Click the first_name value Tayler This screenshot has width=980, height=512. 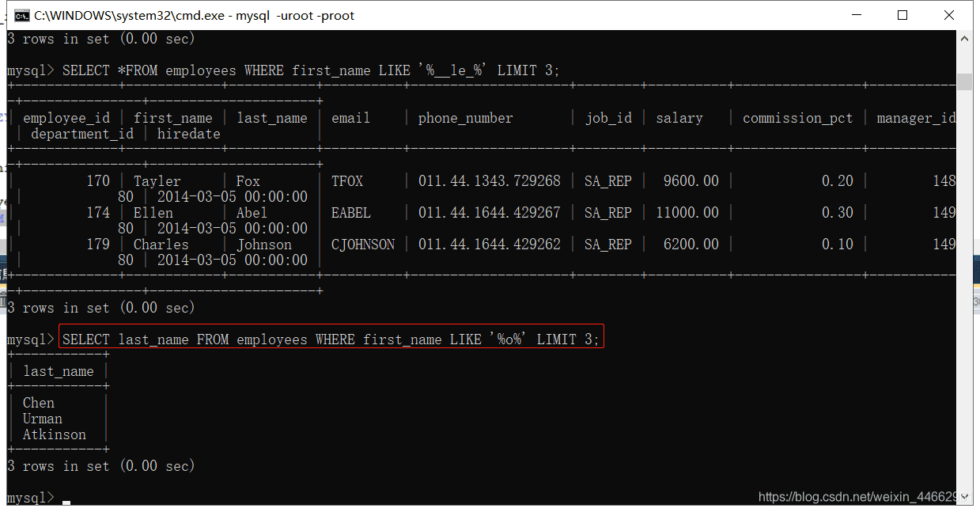[x=157, y=181]
